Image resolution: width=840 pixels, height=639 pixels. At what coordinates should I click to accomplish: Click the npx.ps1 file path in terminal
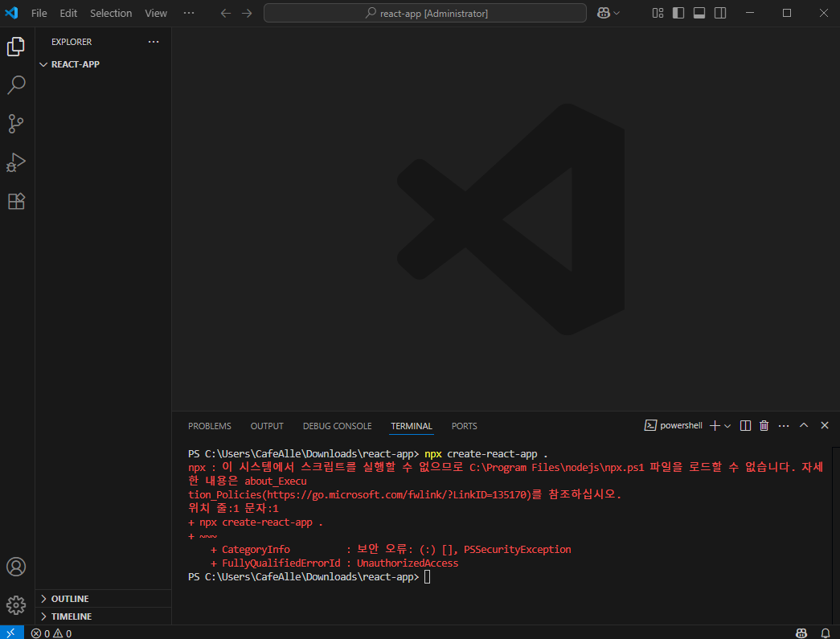[556, 468]
